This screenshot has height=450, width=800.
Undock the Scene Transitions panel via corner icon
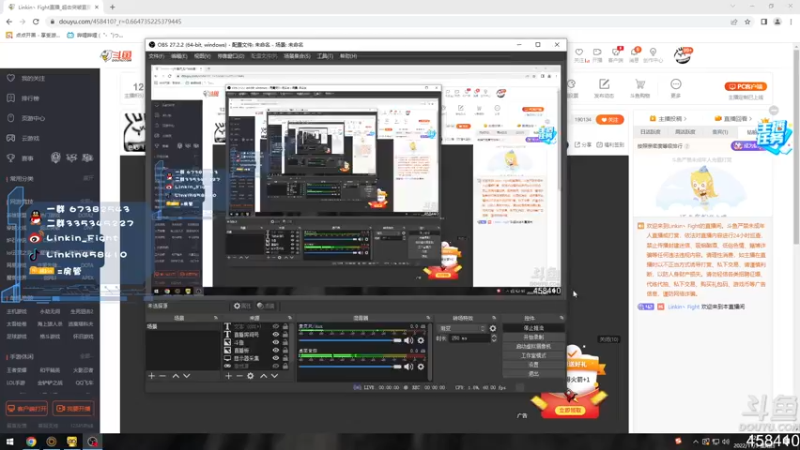click(x=494, y=318)
